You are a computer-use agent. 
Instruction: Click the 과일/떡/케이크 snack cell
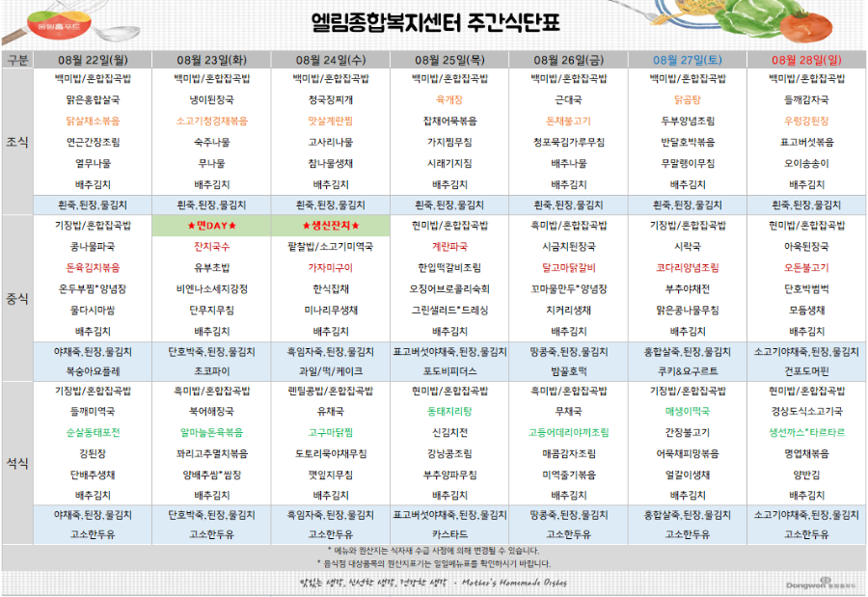coord(331,371)
